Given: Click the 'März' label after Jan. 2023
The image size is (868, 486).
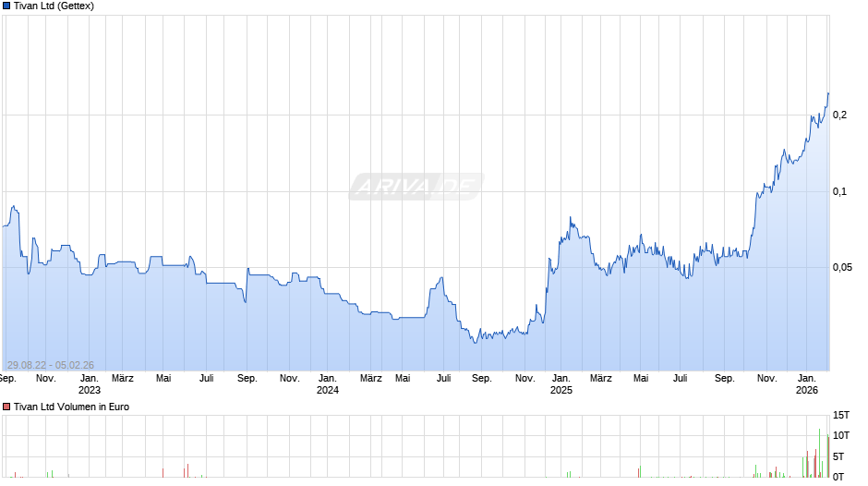Looking at the screenshot, I should point(122,379).
